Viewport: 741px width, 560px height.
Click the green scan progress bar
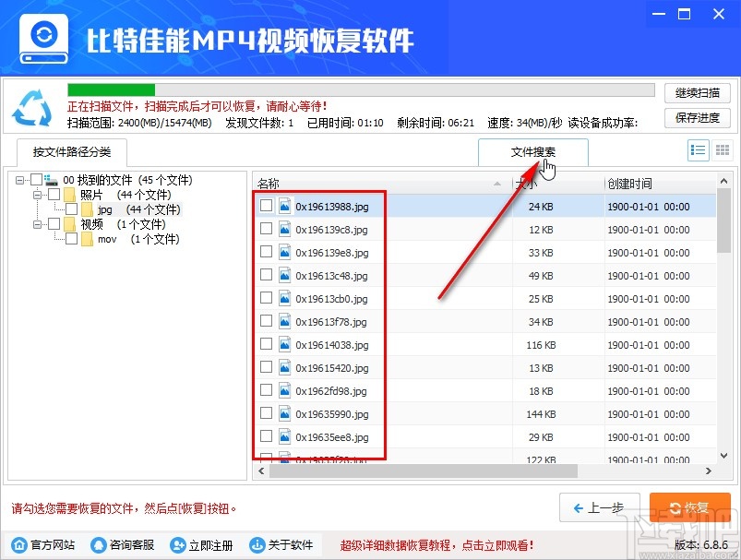[111, 89]
